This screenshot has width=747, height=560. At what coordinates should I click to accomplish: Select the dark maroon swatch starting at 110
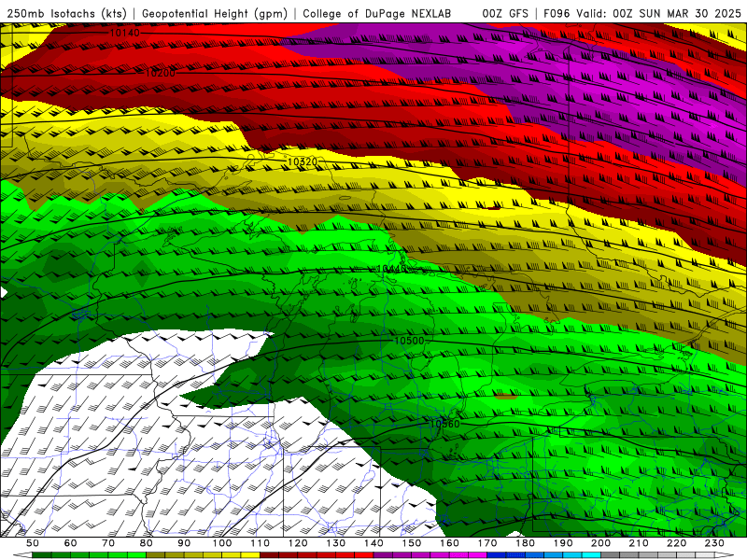269,555
